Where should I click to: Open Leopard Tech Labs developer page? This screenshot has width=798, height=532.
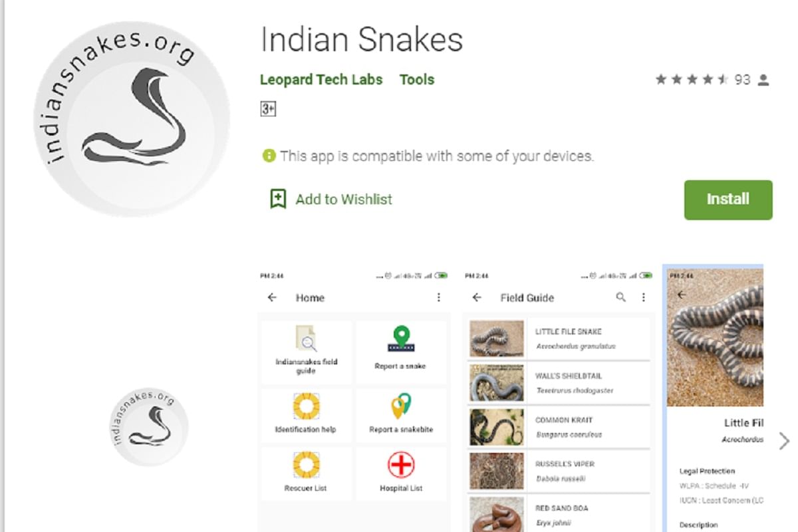tap(321, 80)
